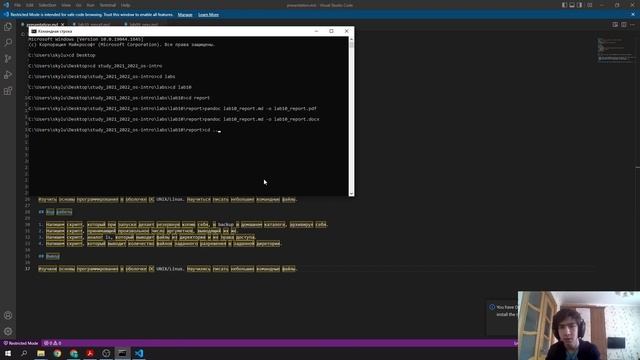Open Windows taskbar search
Viewport: 640px width, 360px height.
(x=24, y=353)
